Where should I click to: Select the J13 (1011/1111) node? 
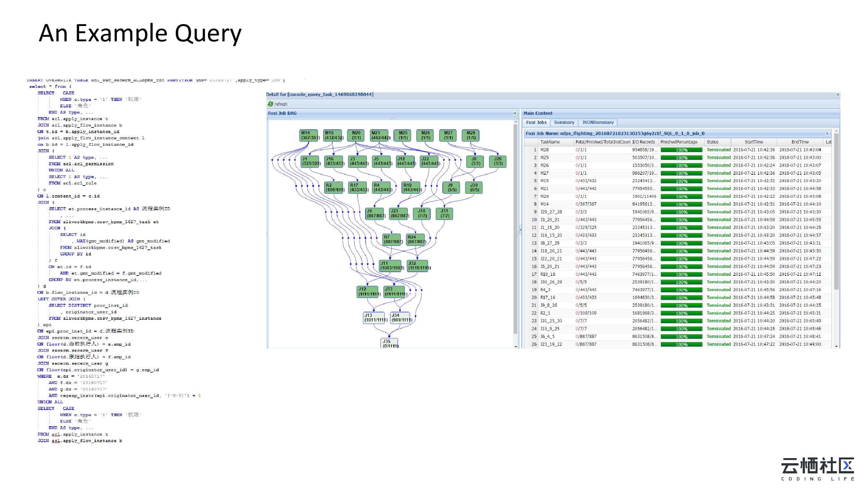click(374, 318)
